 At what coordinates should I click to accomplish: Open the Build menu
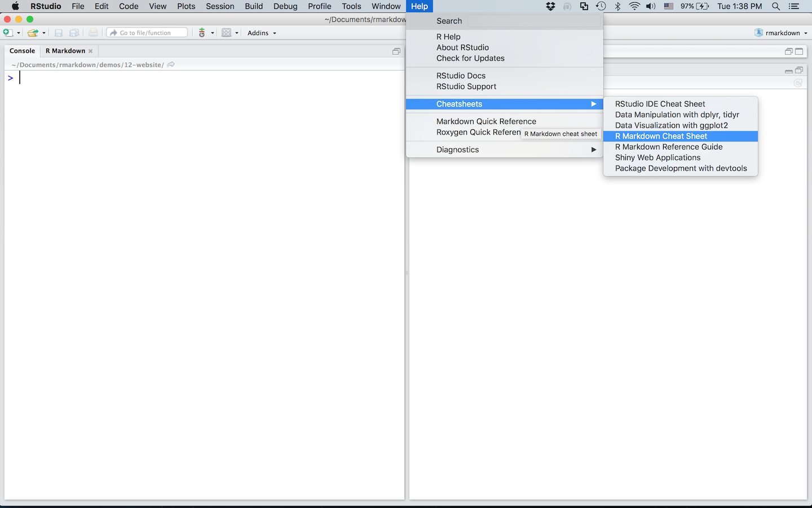254,6
